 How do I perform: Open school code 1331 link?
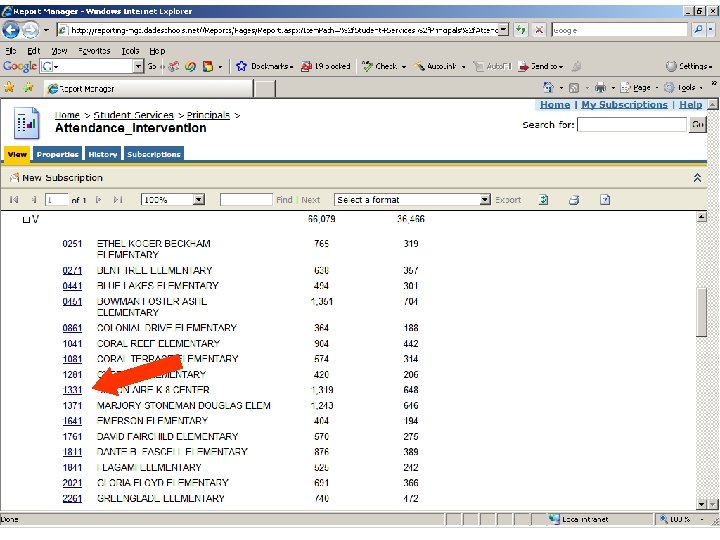72,390
